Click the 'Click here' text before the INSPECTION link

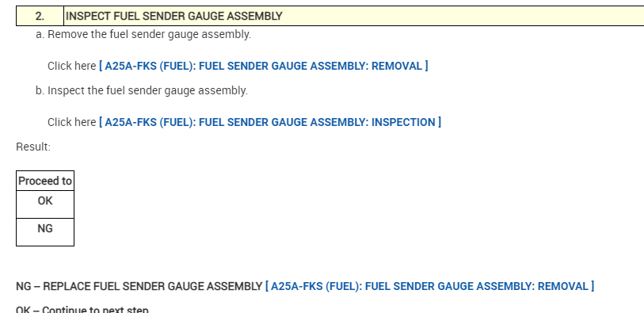click(x=71, y=122)
